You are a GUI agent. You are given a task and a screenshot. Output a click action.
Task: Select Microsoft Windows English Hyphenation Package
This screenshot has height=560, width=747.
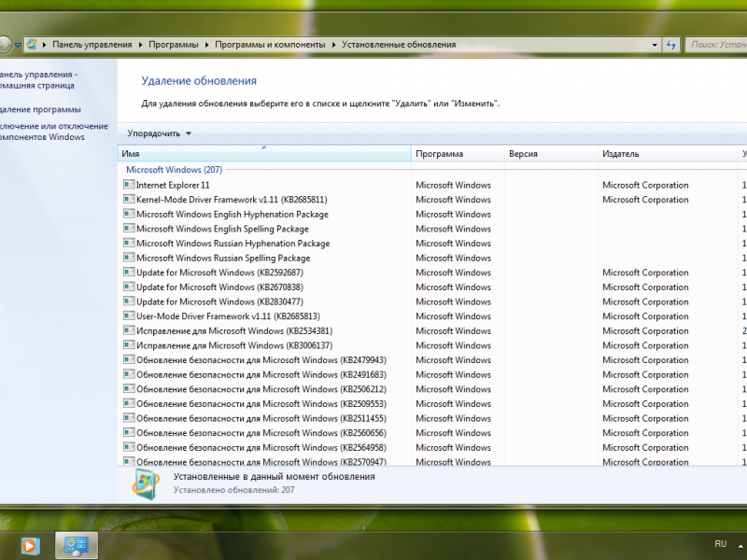coord(233,215)
